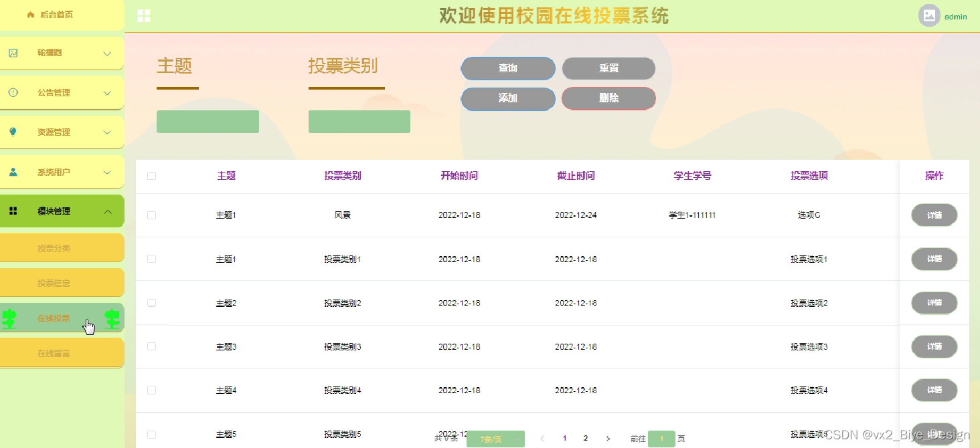Click the 重置 reset button
This screenshot has width=980, height=448.
(608, 68)
